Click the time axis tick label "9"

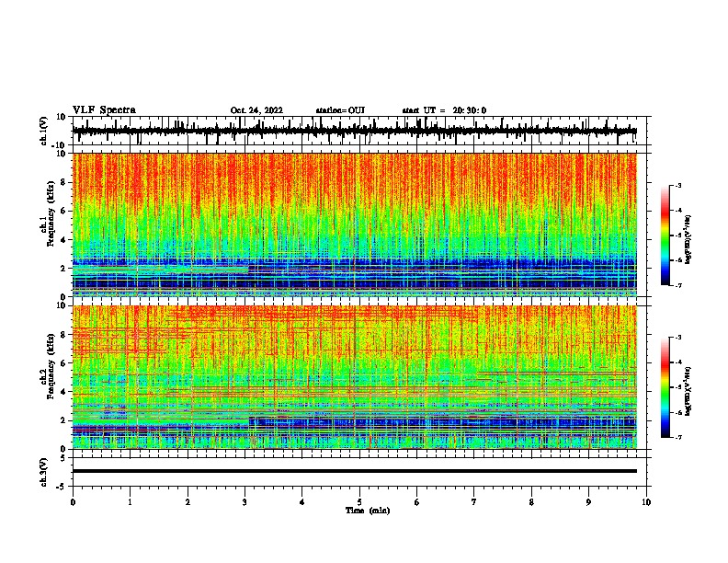[x=588, y=502]
